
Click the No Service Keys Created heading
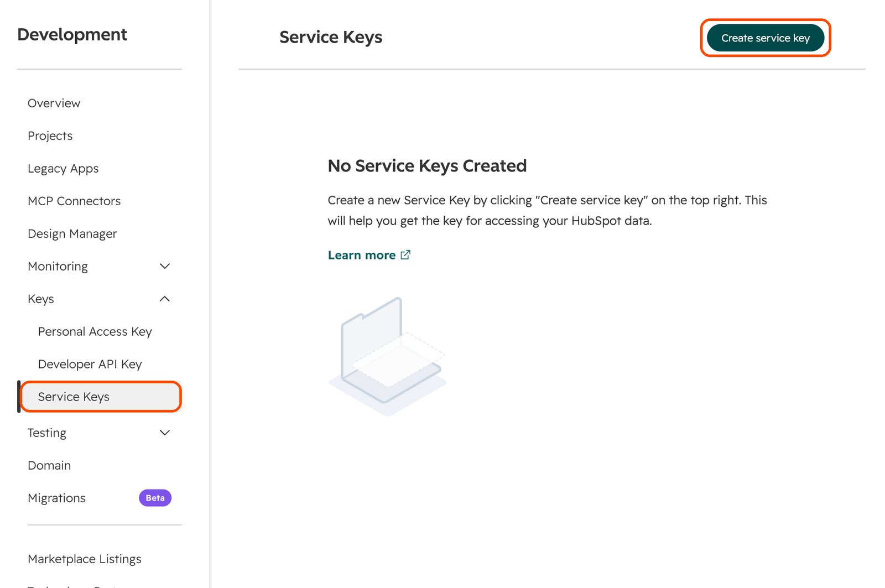pos(427,165)
